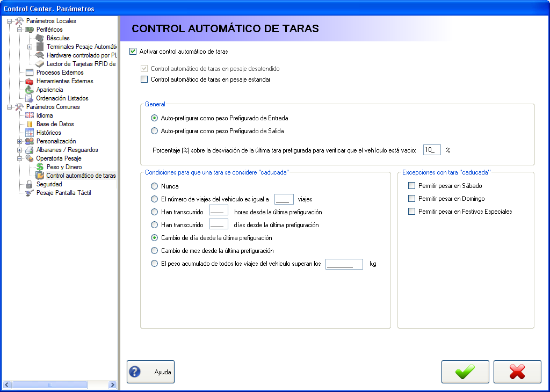Select Han transcurrido días radio option

pyautogui.click(x=154, y=225)
